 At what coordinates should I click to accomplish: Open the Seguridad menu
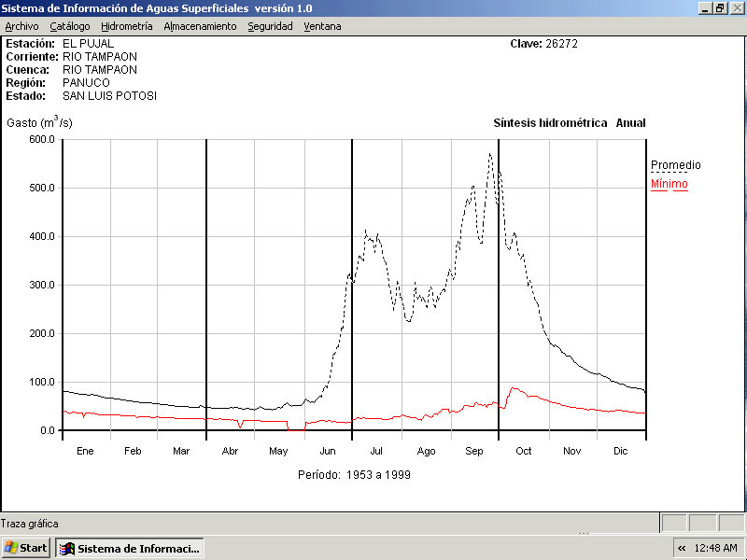(270, 26)
